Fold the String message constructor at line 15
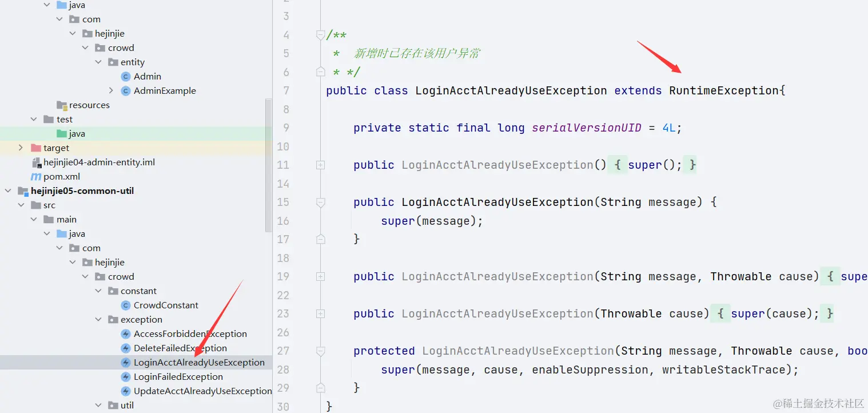The width and height of the screenshot is (868, 413). (320, 202)
